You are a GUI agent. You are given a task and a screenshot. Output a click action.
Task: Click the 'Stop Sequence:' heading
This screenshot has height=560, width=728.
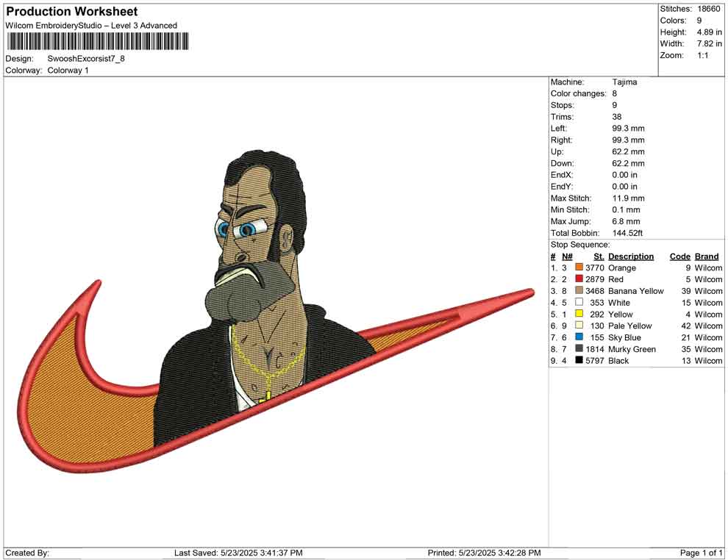pyautogui.click(x=580, y=245)
